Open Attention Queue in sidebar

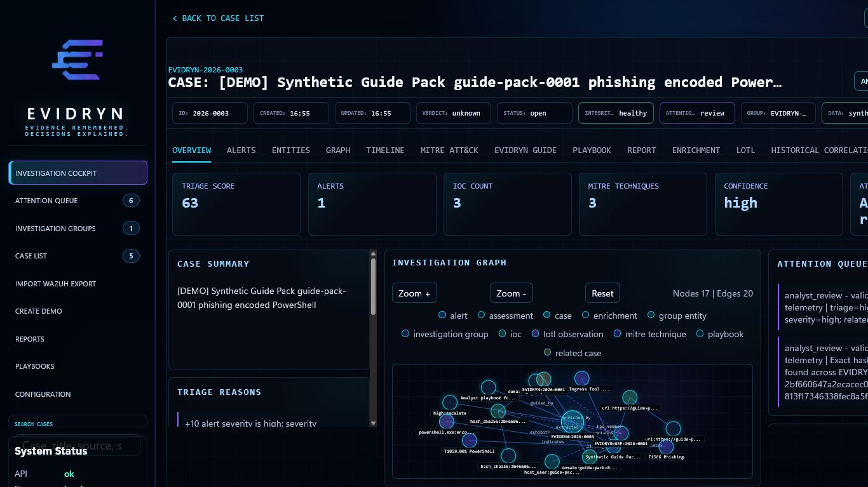[78, 201]
